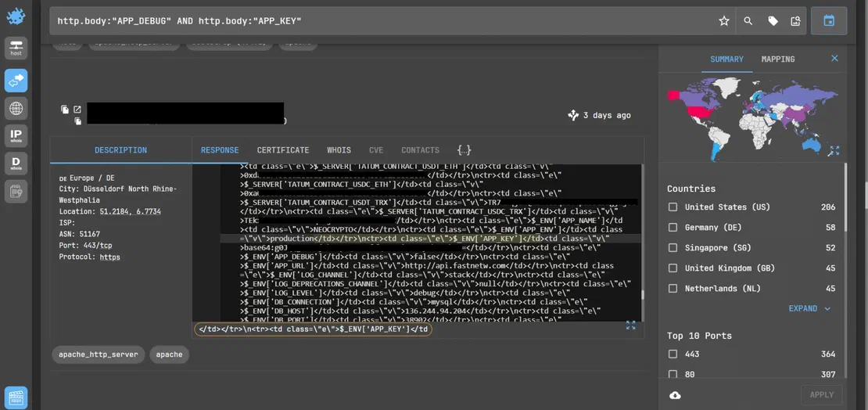The height and width of the screenshot is (410, 868).
Task: Click inside the search query input field
Action: pyautogui.click(x=382, y=21)
